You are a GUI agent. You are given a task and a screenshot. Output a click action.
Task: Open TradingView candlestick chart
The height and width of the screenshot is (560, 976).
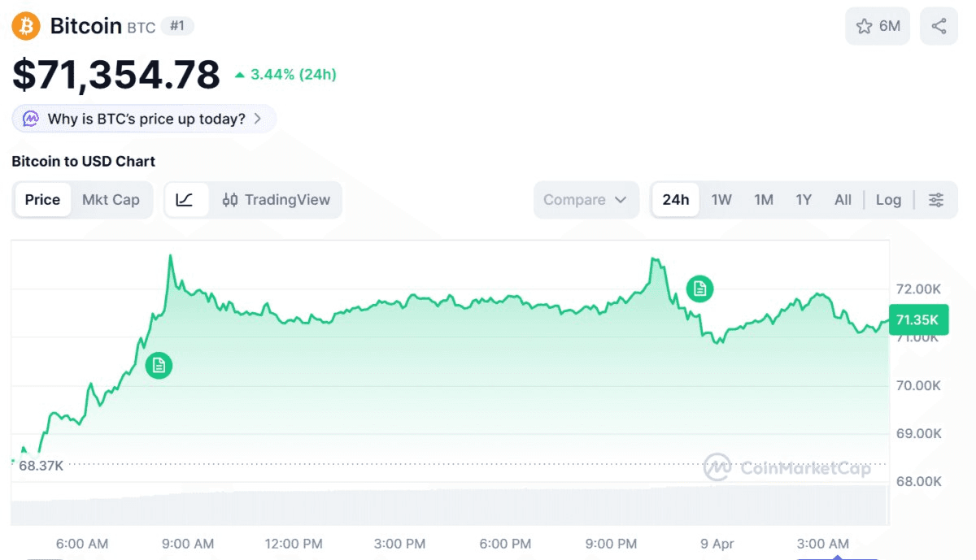[x=277, y=200]
